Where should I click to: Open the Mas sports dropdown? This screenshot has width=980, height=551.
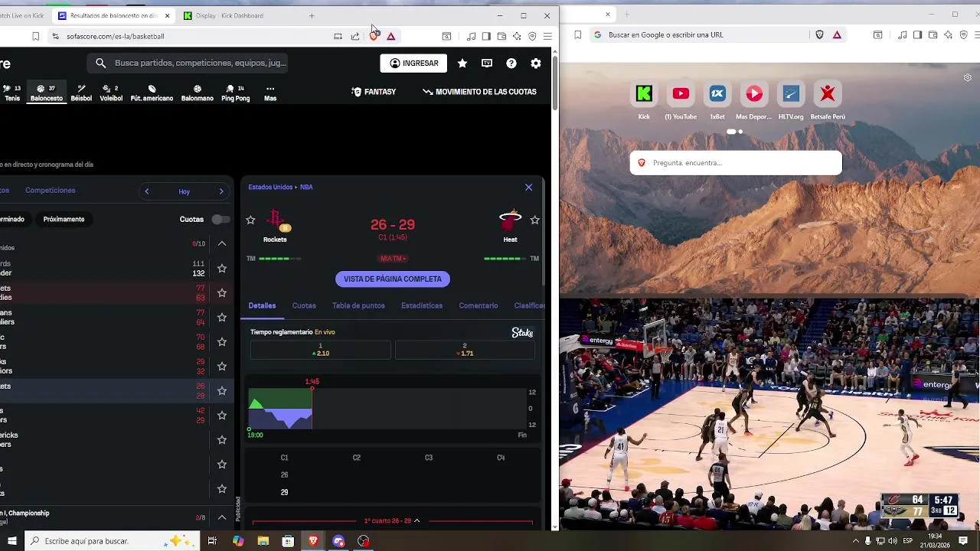[270, 93]
